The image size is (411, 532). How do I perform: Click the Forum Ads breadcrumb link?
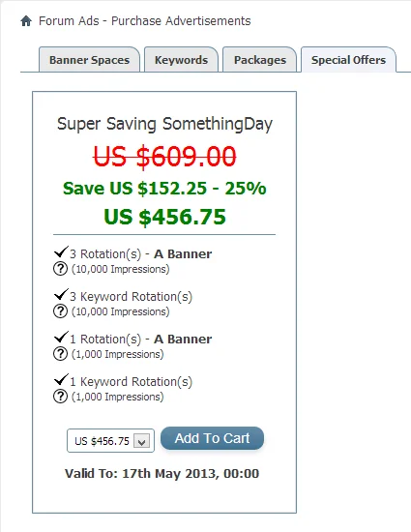(69, 21)
